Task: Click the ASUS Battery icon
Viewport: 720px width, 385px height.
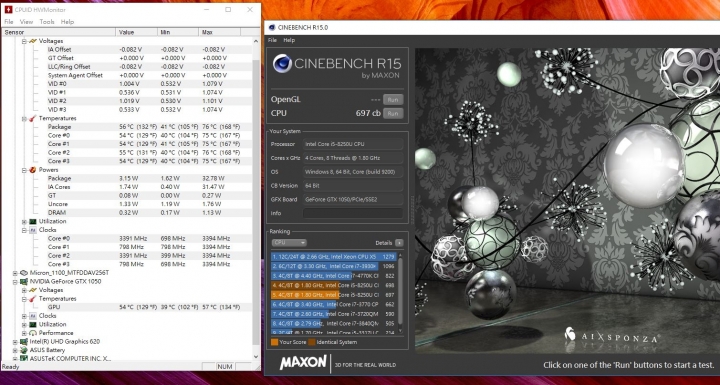Action: click(x=24, y=350)
